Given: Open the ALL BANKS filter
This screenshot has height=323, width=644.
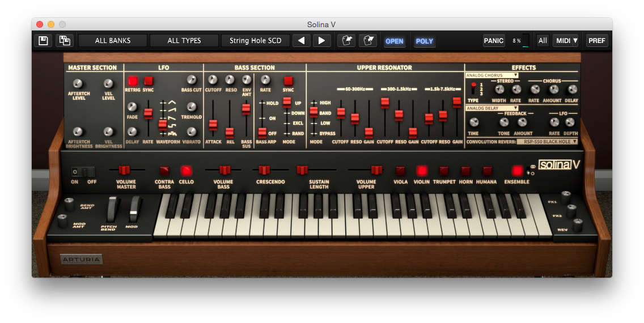Looking at the screenshot, I should (x=113, y=41).
